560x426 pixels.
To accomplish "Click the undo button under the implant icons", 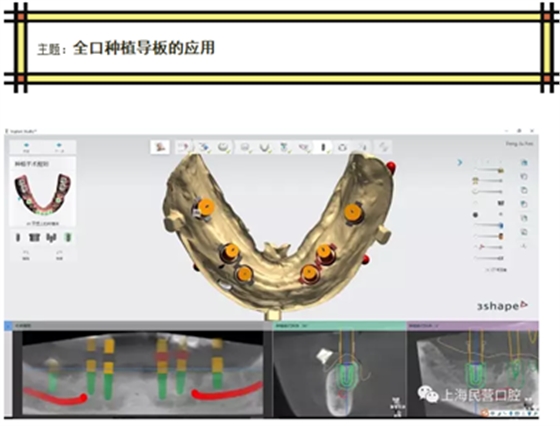I will (x=26, y=255).
